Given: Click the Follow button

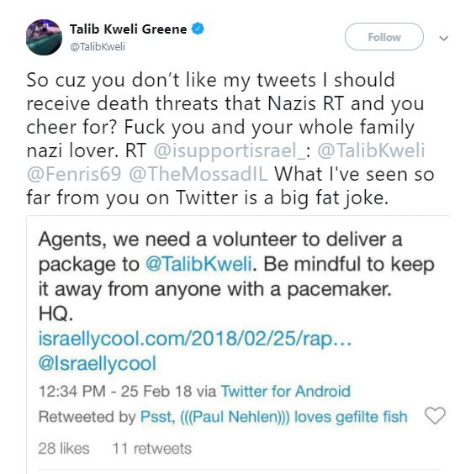Looking at the screenshot, I should [x=384, y=37].
